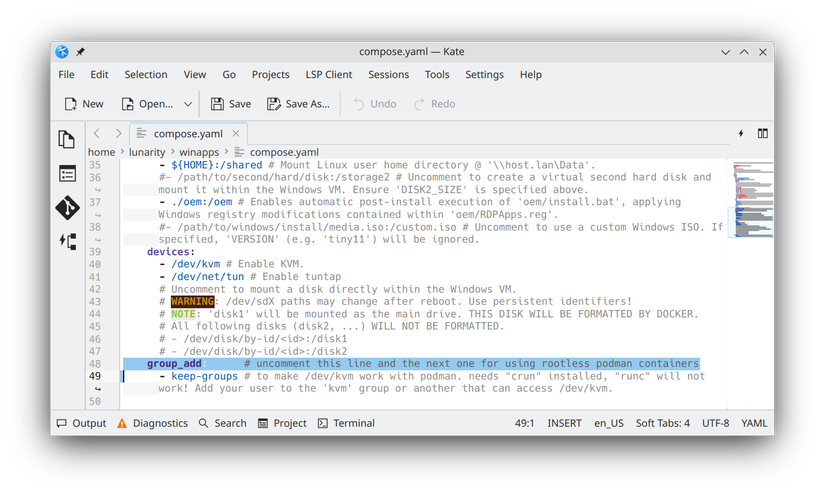Toggle the Diagnostics panel button
The height and width of the screenshot is (495, 825).
pos(152,423)
